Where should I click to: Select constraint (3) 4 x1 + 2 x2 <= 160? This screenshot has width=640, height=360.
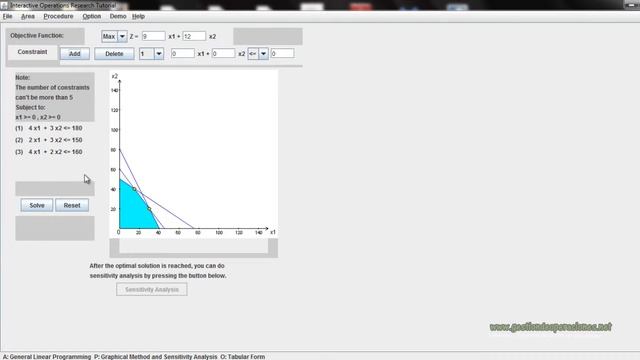tap(49, 152)
